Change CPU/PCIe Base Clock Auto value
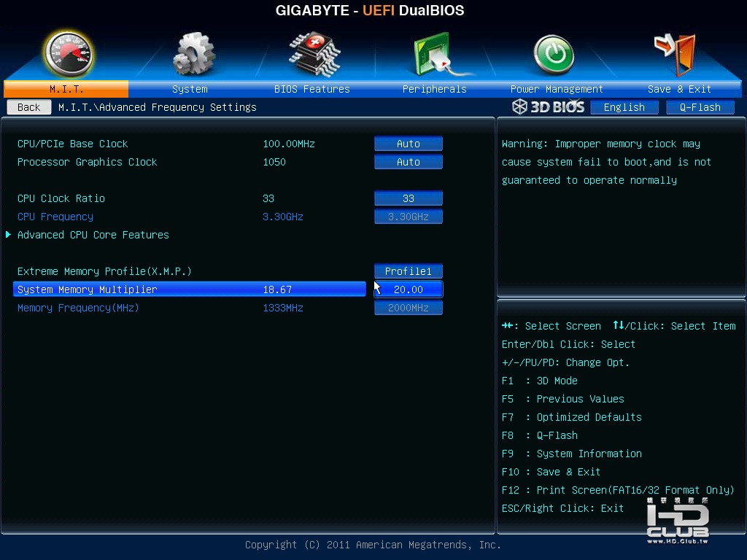 point(409,144)
